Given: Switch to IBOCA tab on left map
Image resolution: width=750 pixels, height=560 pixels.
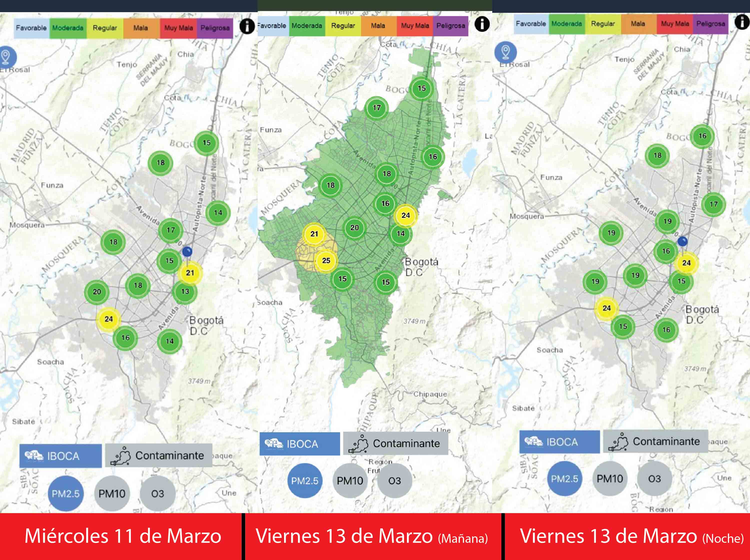Looking at the screenshot, I should click(60, 456).
